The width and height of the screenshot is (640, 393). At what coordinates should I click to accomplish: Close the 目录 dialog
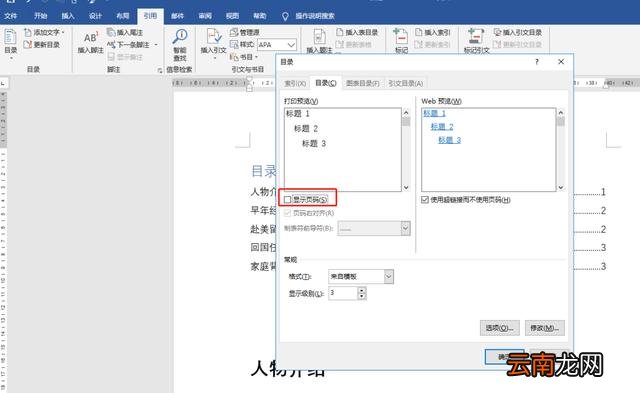(561, 62)
